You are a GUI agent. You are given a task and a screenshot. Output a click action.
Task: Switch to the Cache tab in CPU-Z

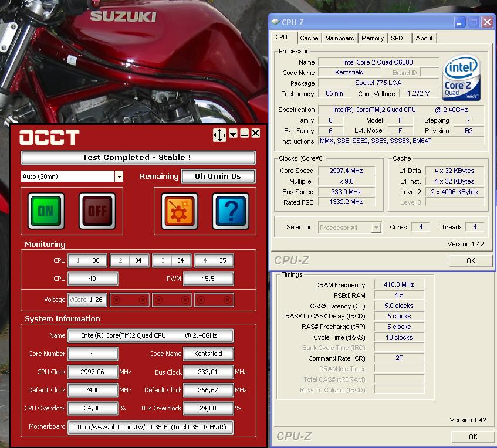pyautogui.click(x=309, y=38)
